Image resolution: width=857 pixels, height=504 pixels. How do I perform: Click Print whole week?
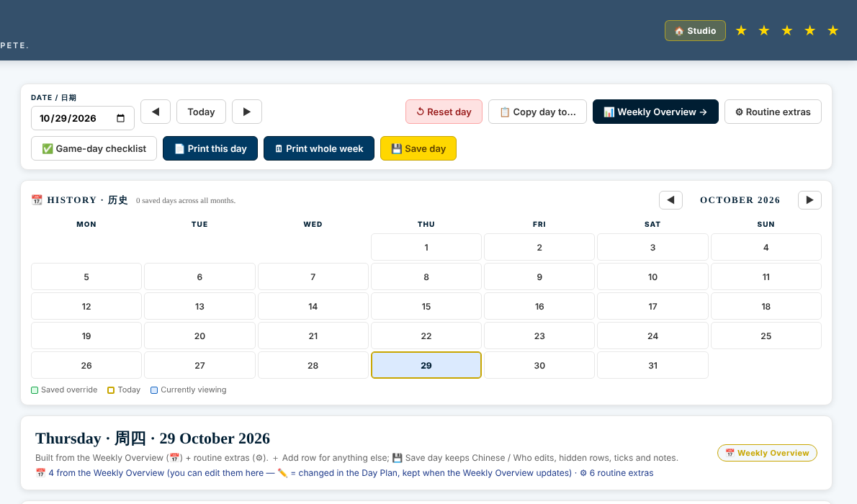click(318, 148)
